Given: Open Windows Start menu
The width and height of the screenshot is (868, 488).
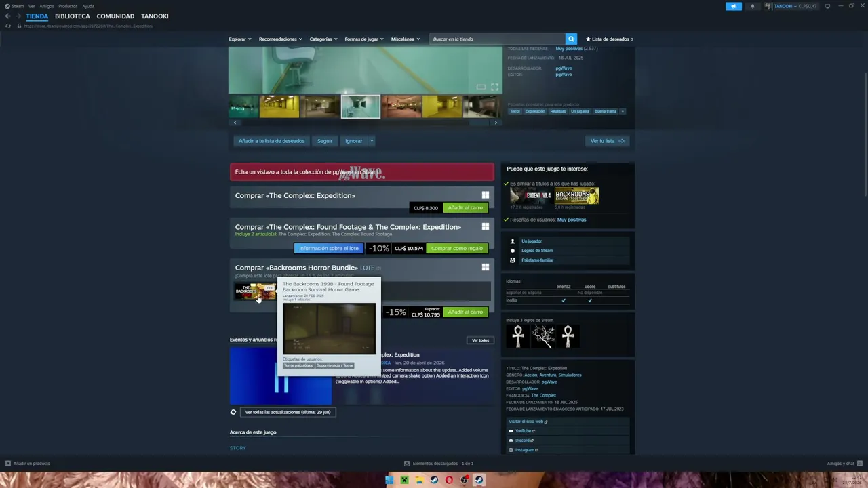Looking at the screenshot, I should pos(389,481).
